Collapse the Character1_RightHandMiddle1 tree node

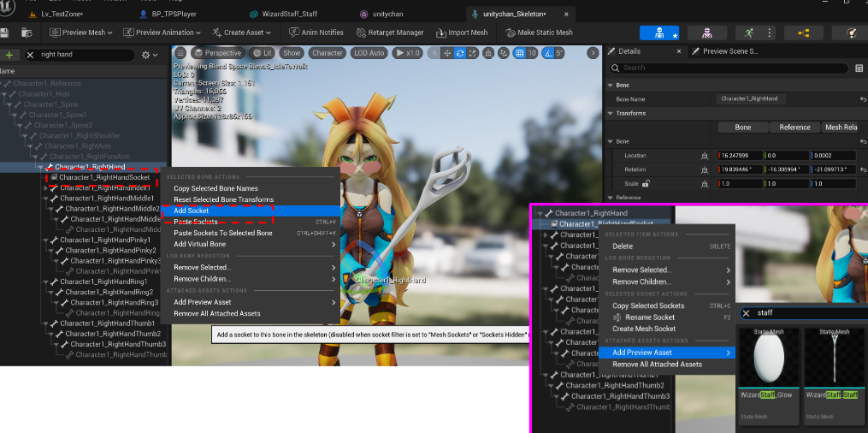45,199
